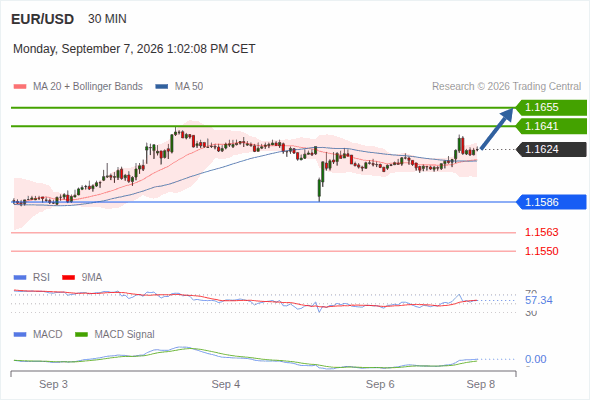Click the RSI value 57.34 readout
The height and width of the screenshot is (400, 590).
coord(539,300)
